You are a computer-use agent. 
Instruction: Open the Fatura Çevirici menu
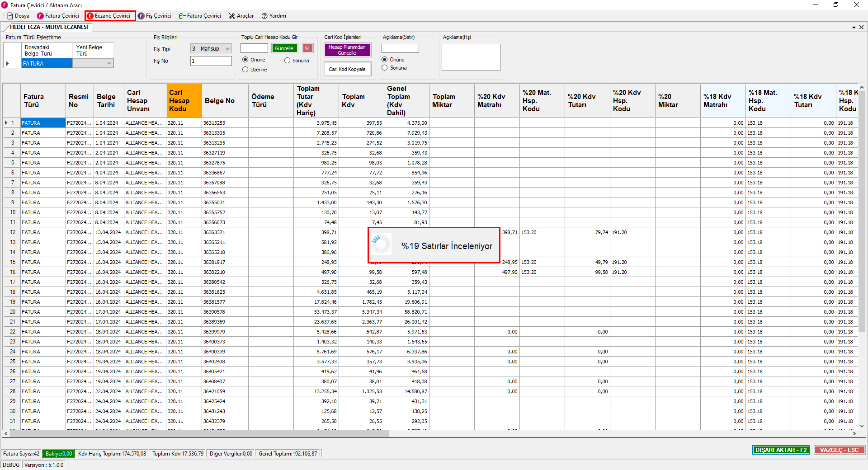tap(58, 16)
